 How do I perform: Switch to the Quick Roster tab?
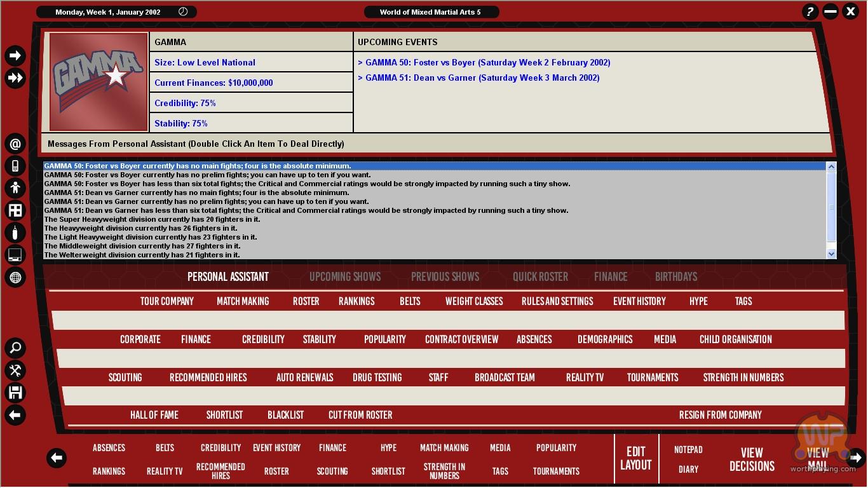540,277
